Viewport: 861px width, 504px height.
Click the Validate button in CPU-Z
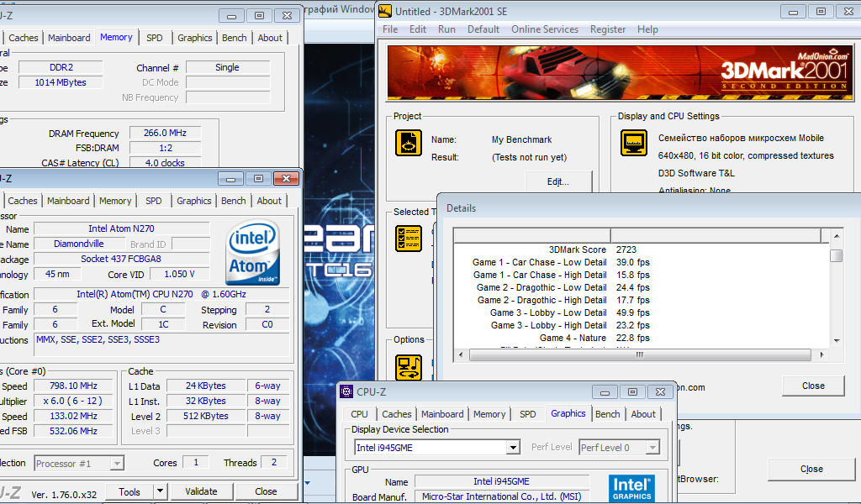coord(201,491)
